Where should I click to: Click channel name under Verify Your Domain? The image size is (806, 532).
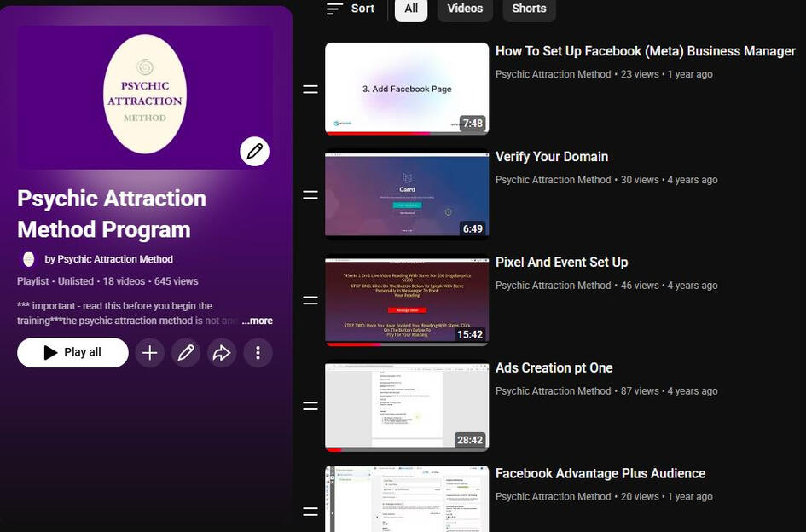[x=553, y=180]
